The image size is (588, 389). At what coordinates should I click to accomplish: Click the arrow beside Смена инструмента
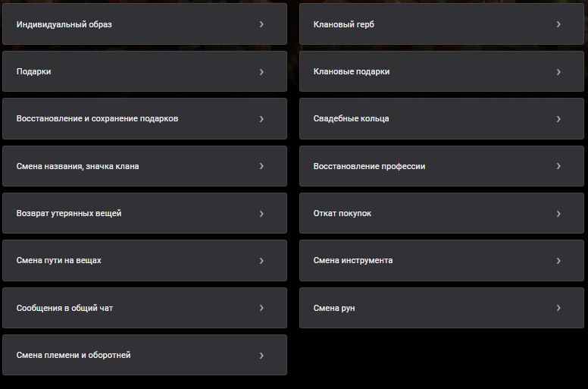click(x=558, y=260)
